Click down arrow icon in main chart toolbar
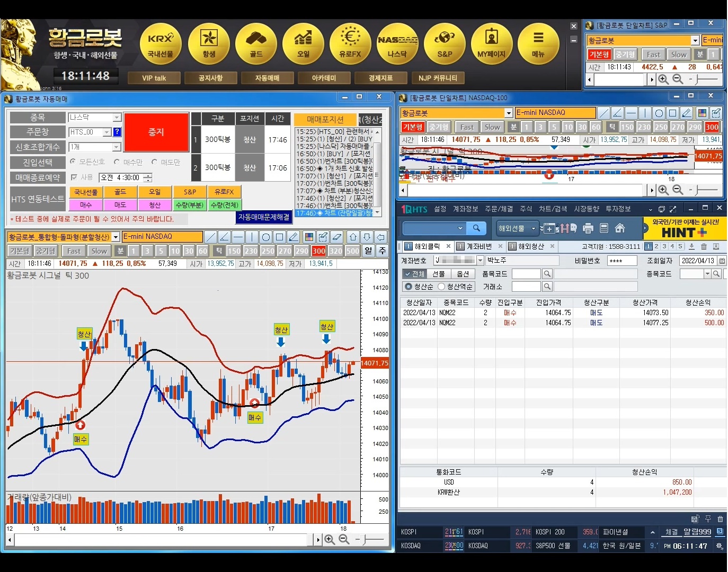The height and width of the screenshot is (572, 728). 367,237
